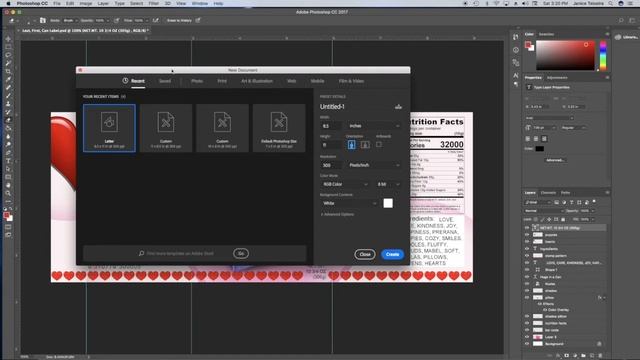This screenshot has width=640, height=360.
Task: Open the Filter menu
Action: [153, 3]
